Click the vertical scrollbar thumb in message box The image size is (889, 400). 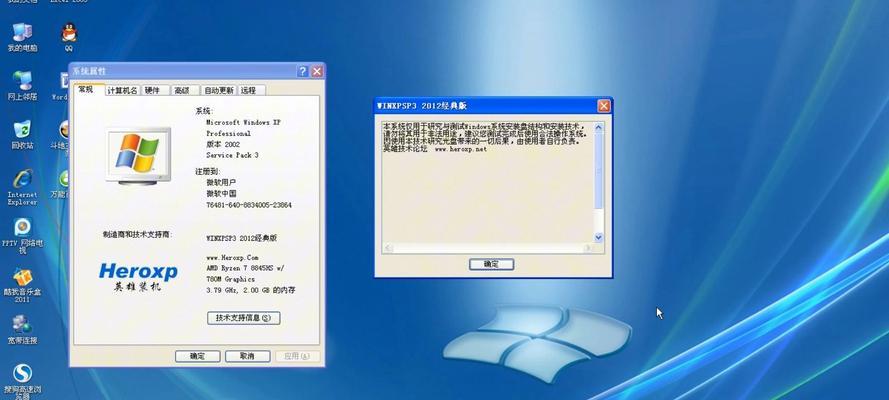click(x=599, y=171)
